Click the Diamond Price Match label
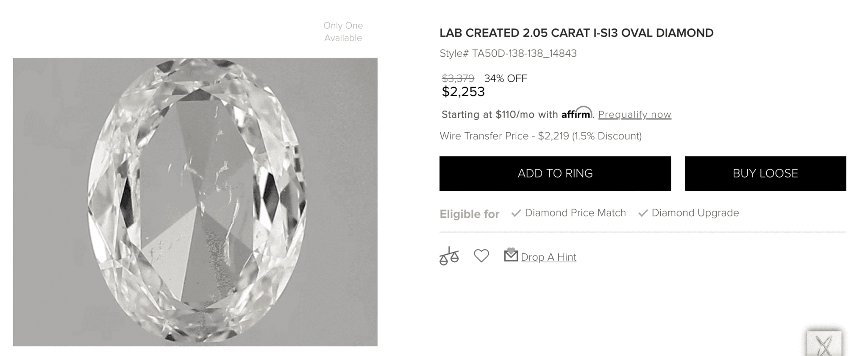Image resolution: width=868 pixels, height=356 pixels. tap(575, 213)
